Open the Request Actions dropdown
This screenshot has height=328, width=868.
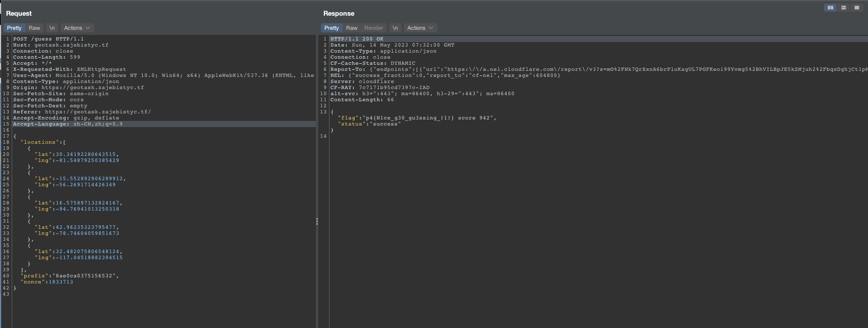[x=77, y=28]
